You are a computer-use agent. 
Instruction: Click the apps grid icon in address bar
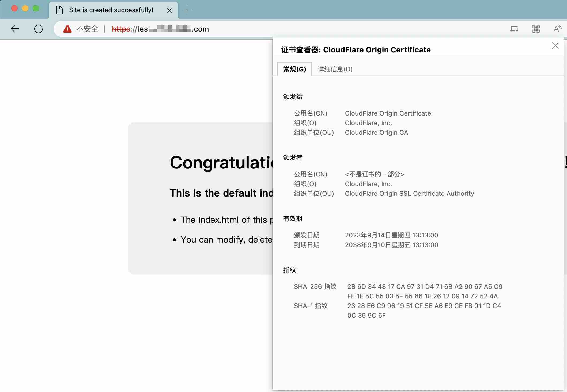pos(536,29)
